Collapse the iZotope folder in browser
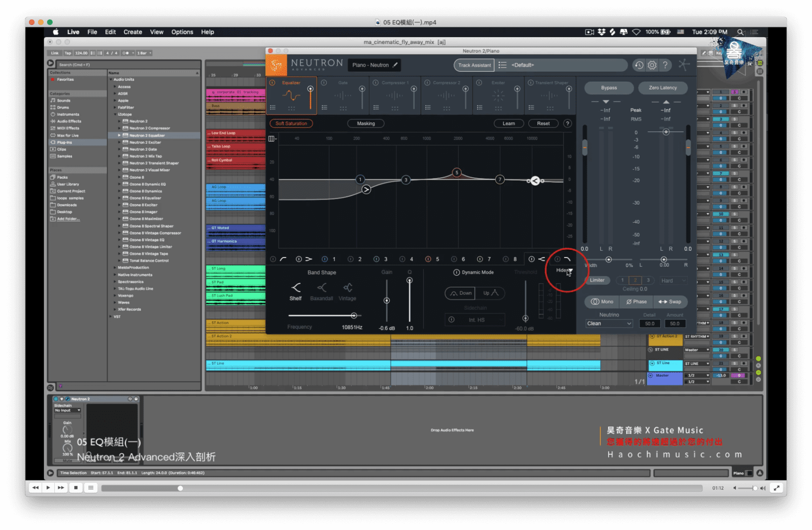Screen dimensions: 812x530 pos(115,115)
